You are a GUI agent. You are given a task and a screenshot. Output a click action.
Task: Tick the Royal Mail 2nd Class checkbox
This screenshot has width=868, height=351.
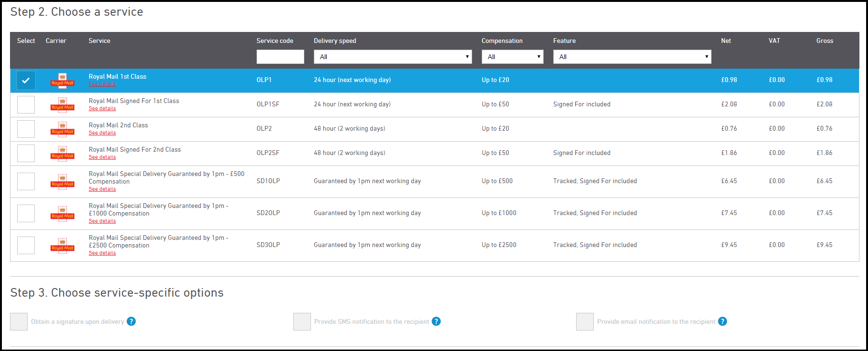26,129
